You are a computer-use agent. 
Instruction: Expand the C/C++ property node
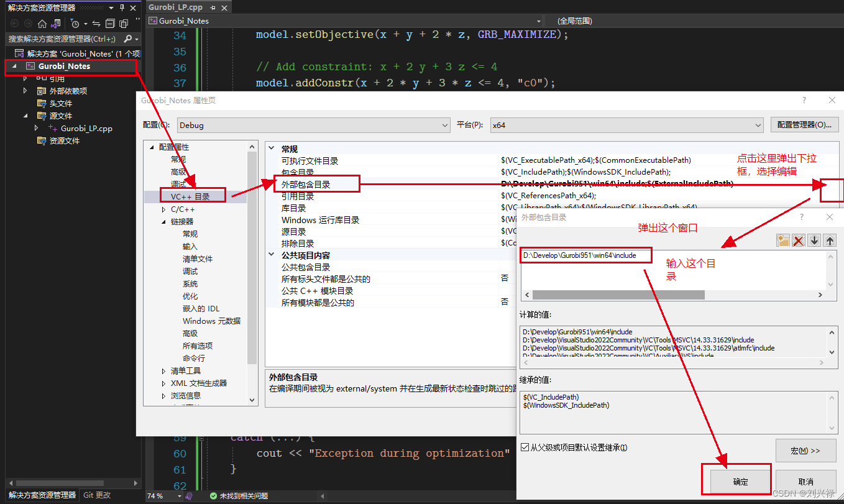coord(163,209)
